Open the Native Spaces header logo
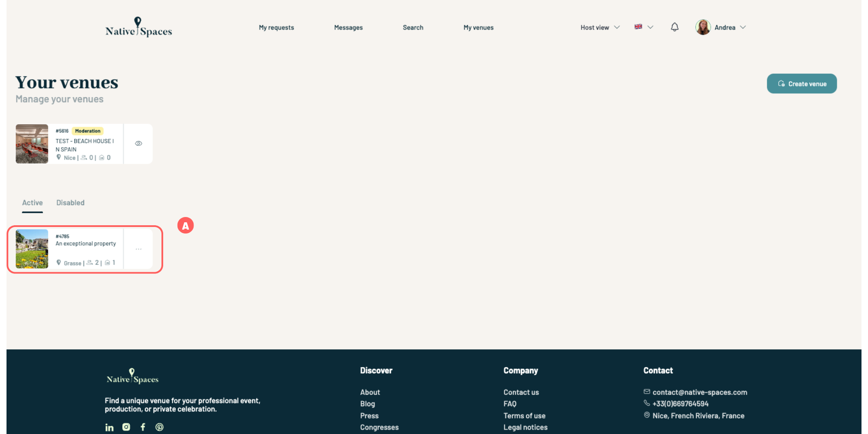Viewport: 868px width, 434px height. coord(138,27)
